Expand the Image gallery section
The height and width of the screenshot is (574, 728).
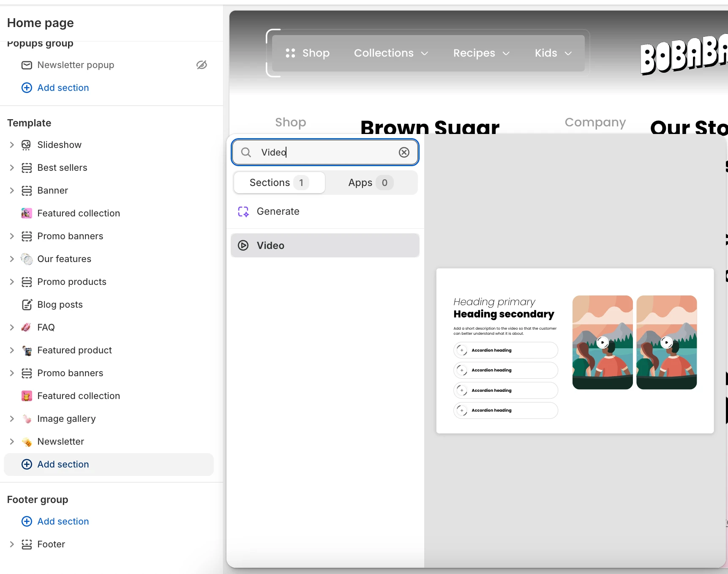[x=12, y=419]
